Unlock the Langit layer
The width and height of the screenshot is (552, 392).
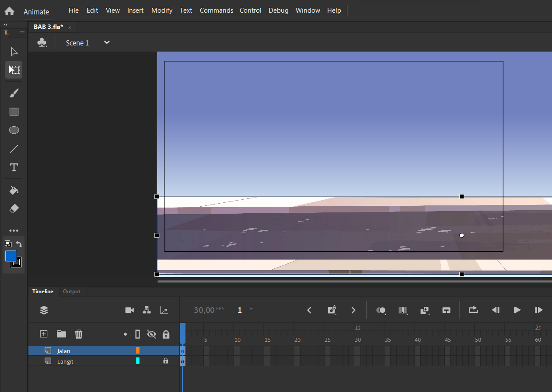166,361
